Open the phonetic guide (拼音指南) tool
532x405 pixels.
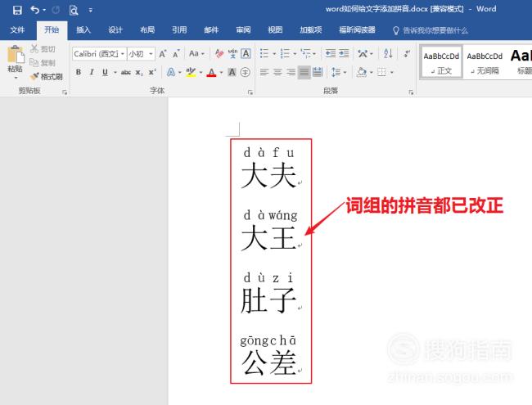(x=232, y=54)
